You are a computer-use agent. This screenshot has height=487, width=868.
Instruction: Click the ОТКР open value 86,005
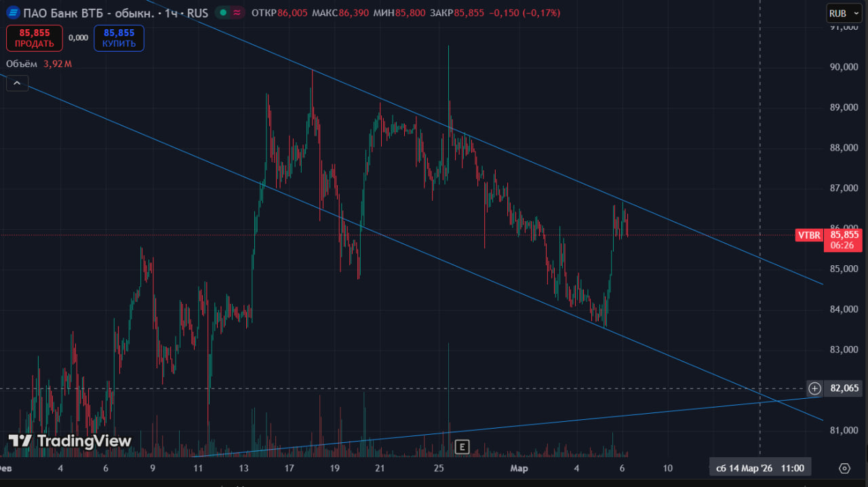coord(292,13)
